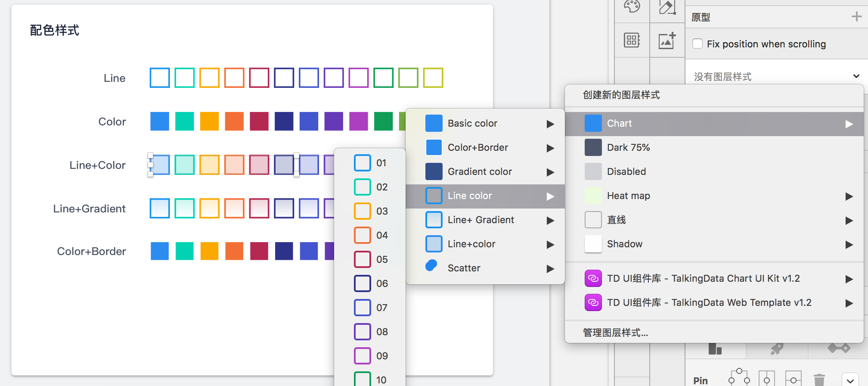Expand the Pin options dropdown arrow
Viewport: 868px width, 386px height.
850,380
